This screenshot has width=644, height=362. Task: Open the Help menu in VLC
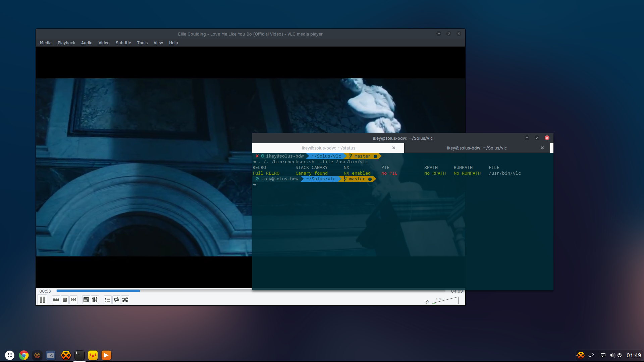[x=173, y=43]
